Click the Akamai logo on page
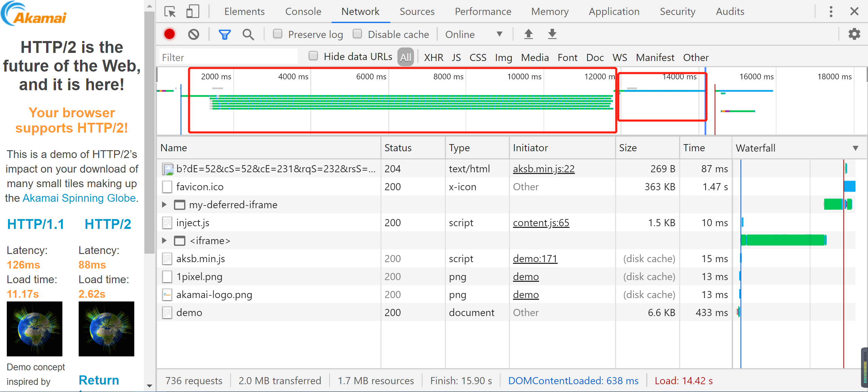The height and width of the screenshot is (392, 868). click(34, 14)
